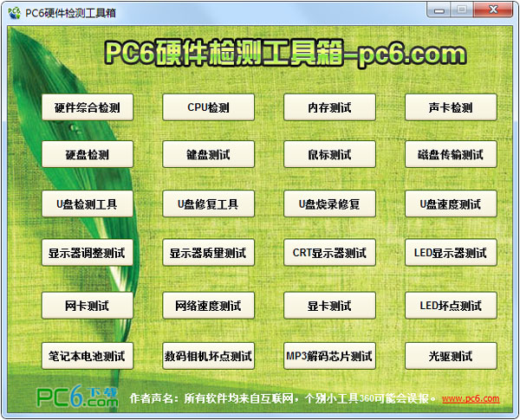Close the PC6硬件检测工具箱 window
This screenshot has height=420, width=520.
point(493,10)
